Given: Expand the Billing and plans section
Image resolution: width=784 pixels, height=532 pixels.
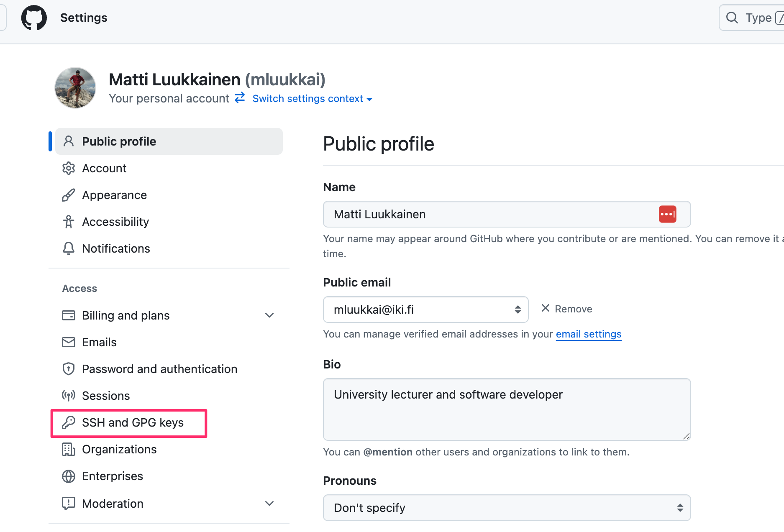Looking at the screenshot, I should (x=269, y=315).
